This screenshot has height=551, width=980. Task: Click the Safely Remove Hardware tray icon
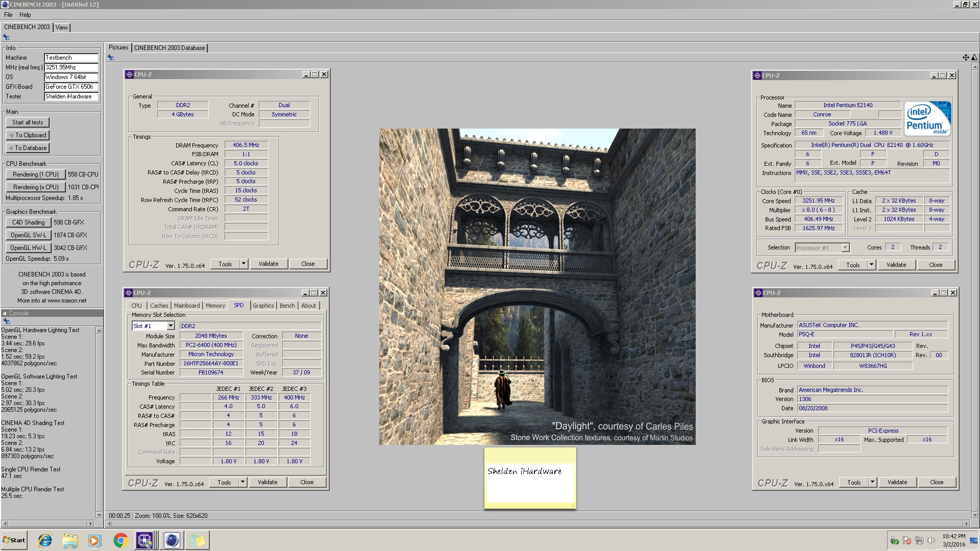(x=894, y=541)
